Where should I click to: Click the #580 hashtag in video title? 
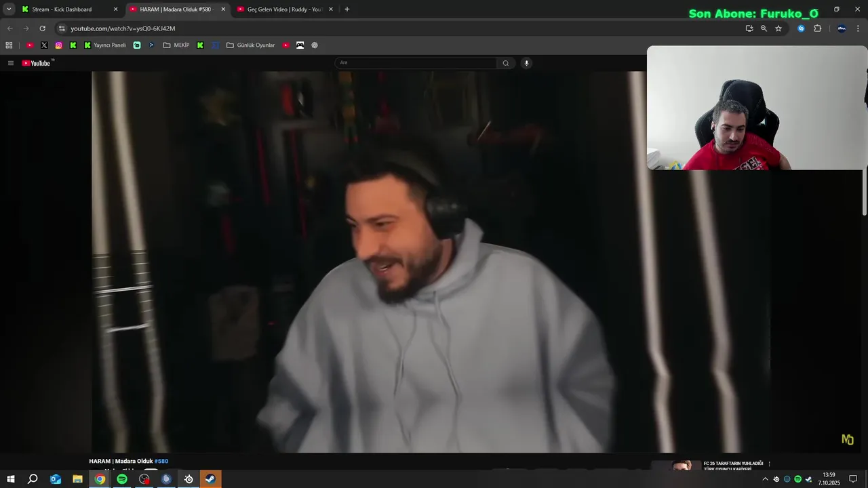point(161,461)
